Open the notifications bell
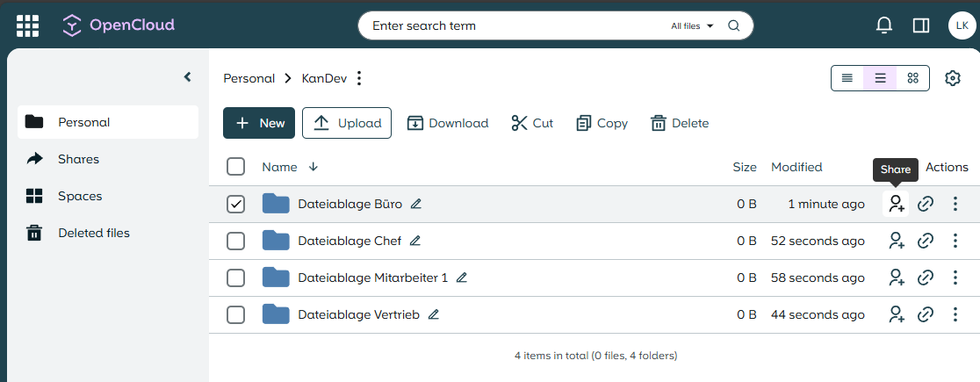Screen dimensions: 980x382 pyautogui.click(x=884, y=25)
